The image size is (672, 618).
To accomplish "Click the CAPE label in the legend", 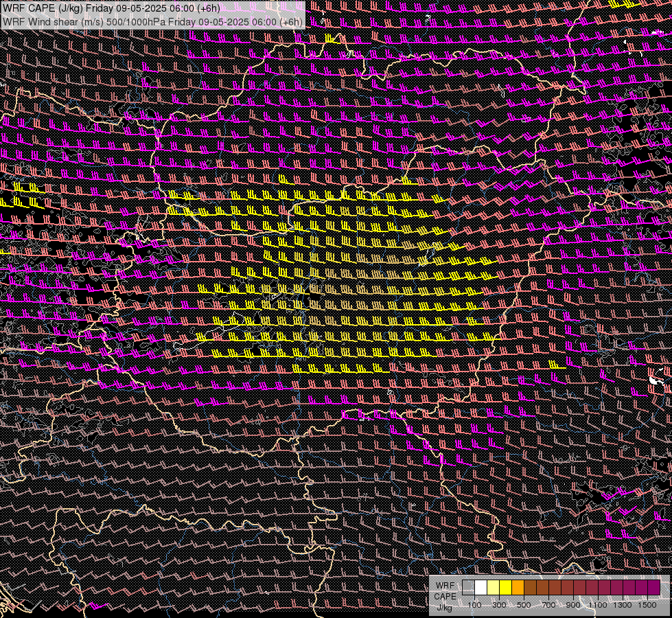I will [x=445, y=597].
